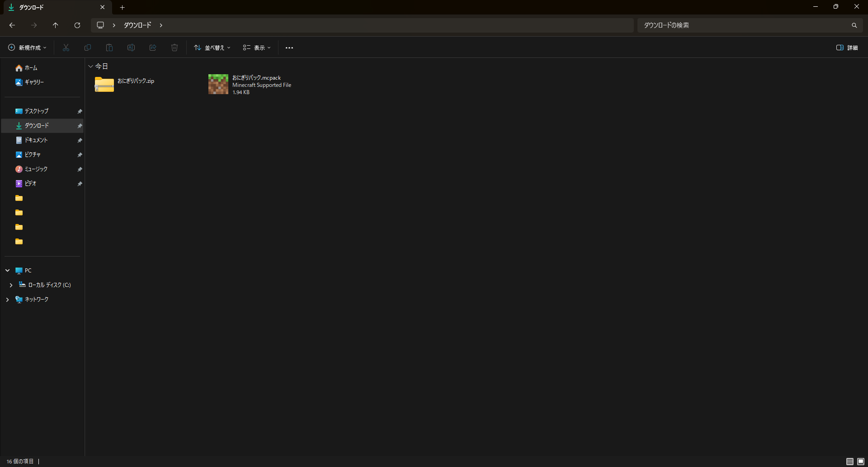Click chevron after ダウンロード in address bar
The height and width of the screenshot is (467, 868).
[161, 25]
